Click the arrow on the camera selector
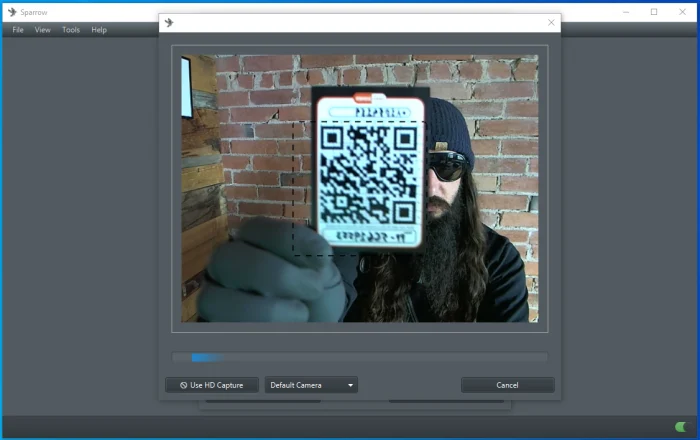This screenshot has width=700, height=440. [x=350, y=385]
